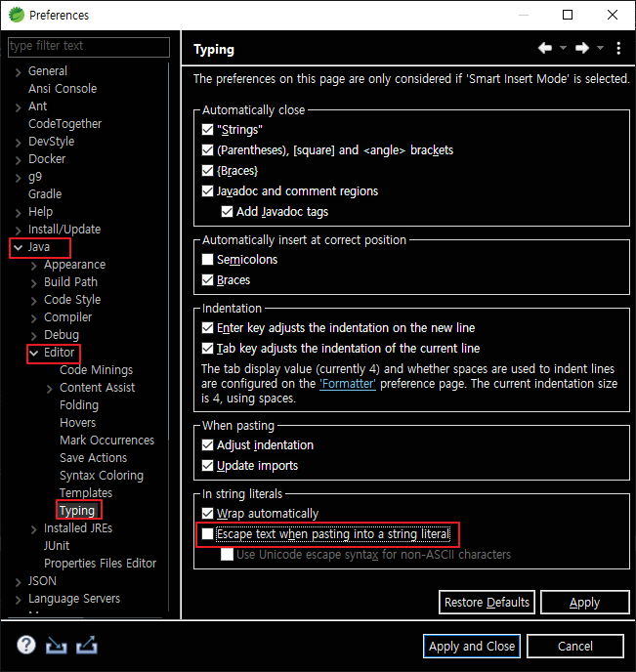This screenshot has height=672, width=636.
Task: Expand the Compiler node
Action: (34, 318)
